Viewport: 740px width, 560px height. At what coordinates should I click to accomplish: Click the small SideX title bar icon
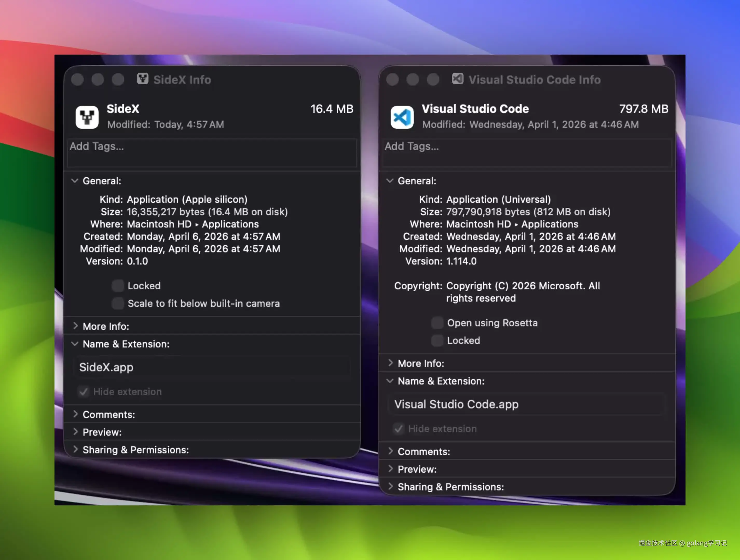(142, 79)
